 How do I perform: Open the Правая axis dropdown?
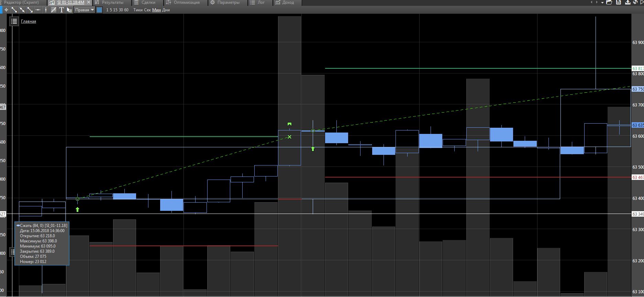pos(85,10)
